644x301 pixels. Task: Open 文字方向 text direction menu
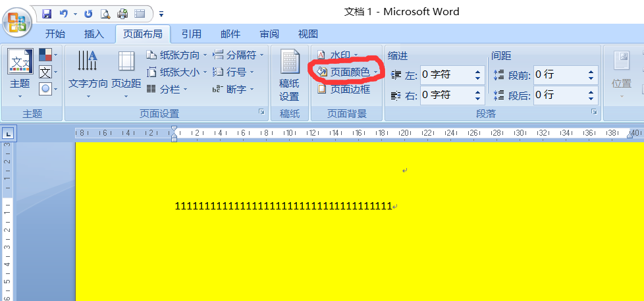88,74
